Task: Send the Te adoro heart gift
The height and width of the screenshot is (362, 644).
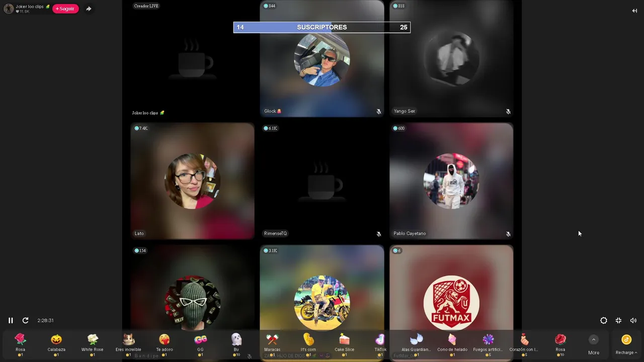Action: pyautogui.click(x=165, y=345)
